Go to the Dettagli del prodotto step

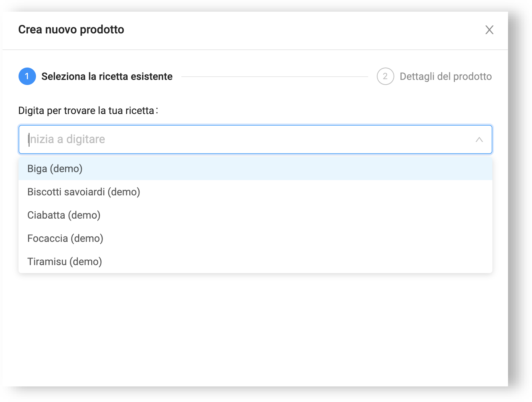point(446,76)
